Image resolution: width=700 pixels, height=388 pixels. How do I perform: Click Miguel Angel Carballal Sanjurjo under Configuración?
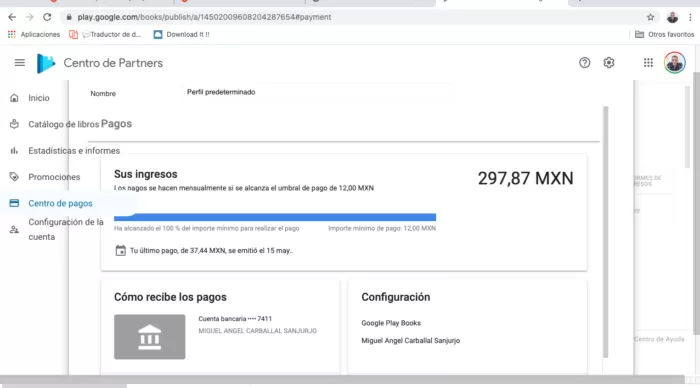click(x=411, y=340)
